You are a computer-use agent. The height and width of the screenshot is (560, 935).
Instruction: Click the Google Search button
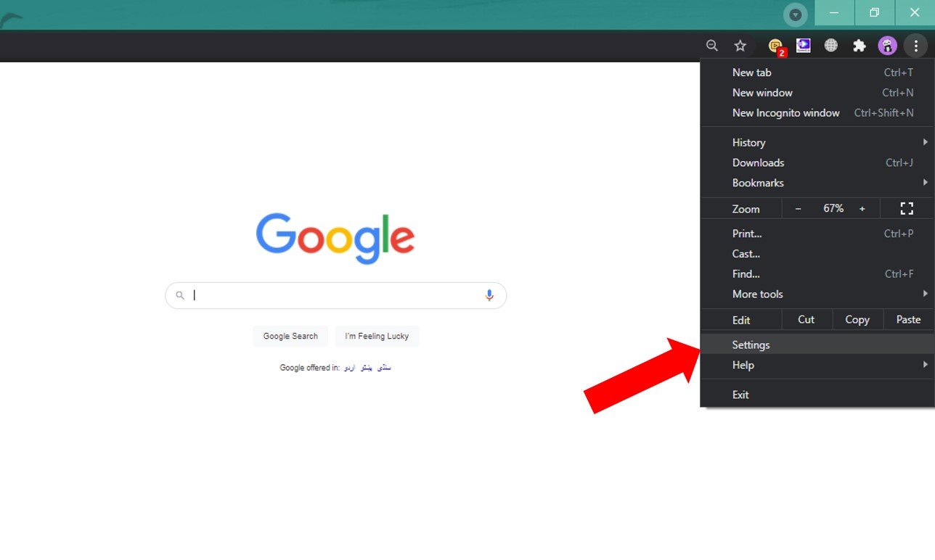290,337
